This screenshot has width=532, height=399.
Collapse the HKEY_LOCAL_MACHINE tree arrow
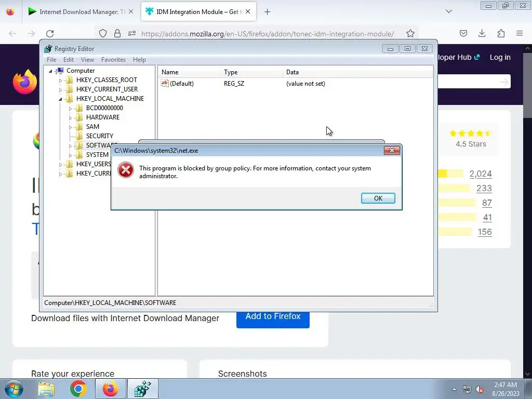point(60,99)
